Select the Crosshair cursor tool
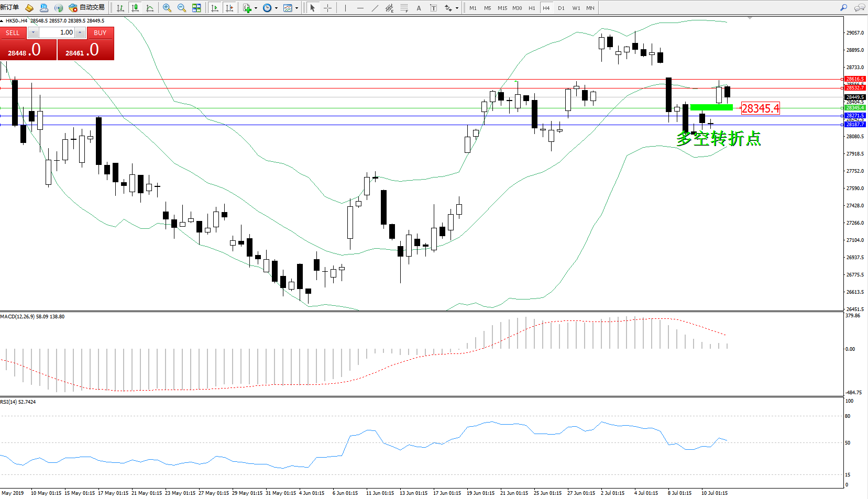Screen dimensions: 868x499 pos(328,8)
